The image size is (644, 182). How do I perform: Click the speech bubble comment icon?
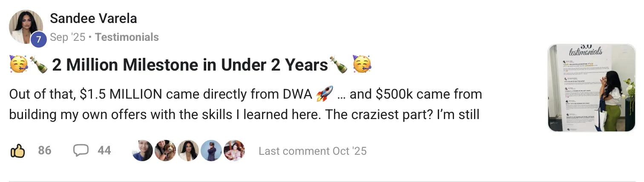pos(81,151)
